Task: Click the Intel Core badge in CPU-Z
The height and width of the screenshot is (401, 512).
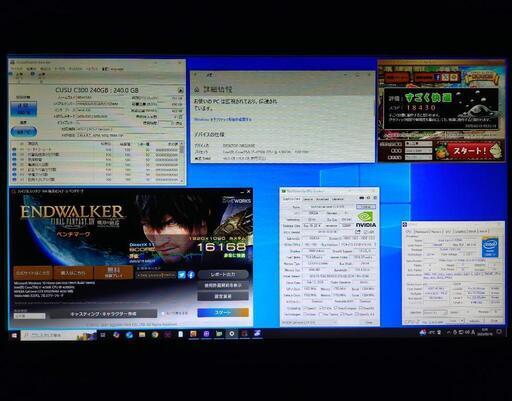Action: [490, 247]
